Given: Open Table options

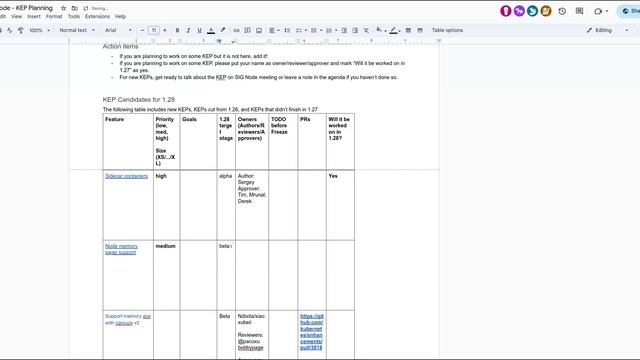Looking at the screenshot, I should tap(447, 30).
